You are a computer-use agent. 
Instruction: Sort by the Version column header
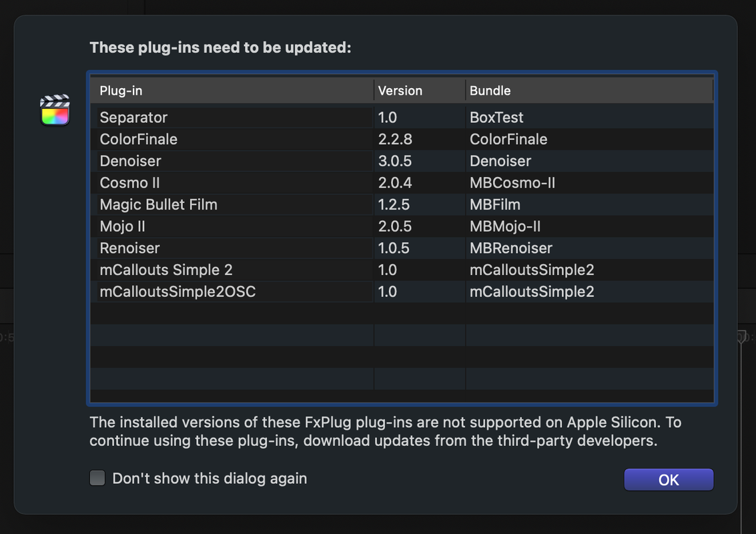(x=420, y=91)
